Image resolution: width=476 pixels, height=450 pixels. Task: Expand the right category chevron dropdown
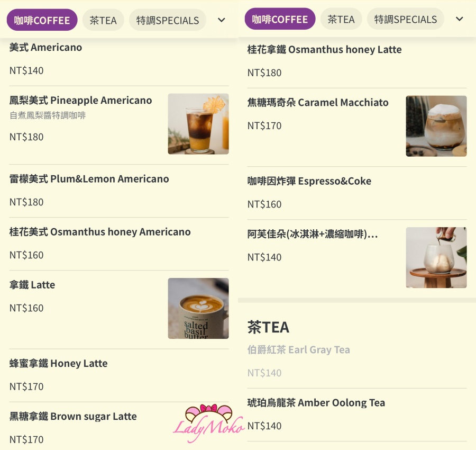[460, 19]
